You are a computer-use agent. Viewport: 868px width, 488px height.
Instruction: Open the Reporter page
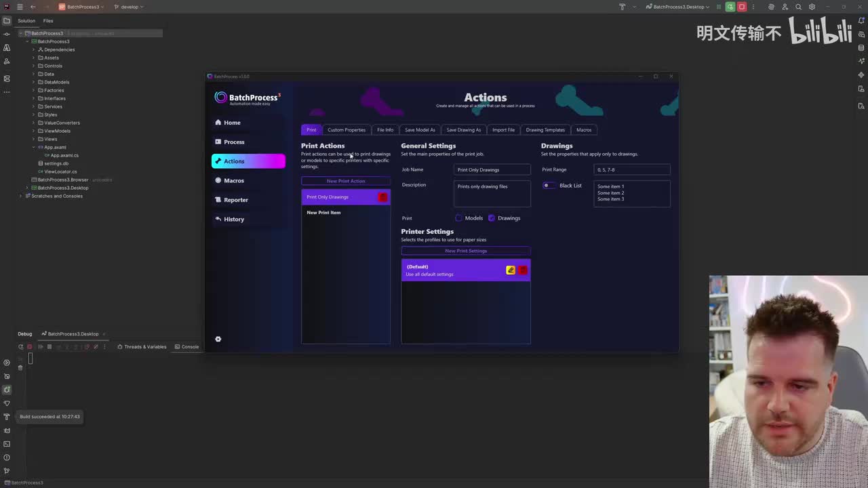click(x=248, y=200)
